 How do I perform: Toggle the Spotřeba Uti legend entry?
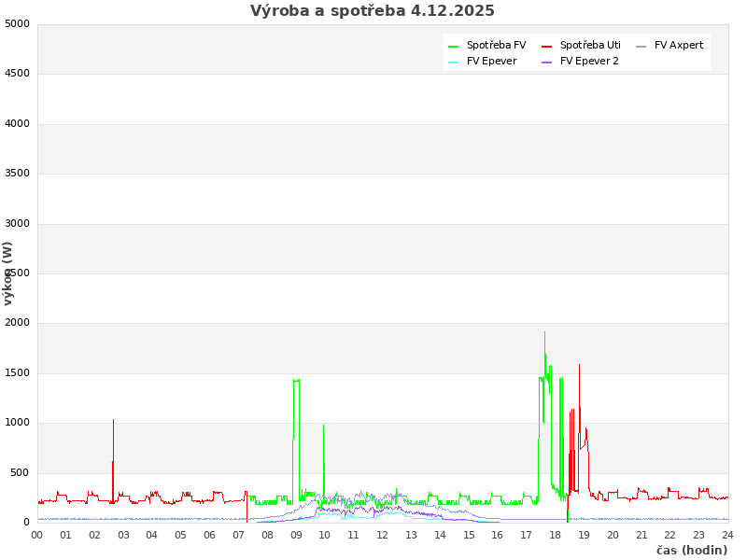pyautogui.click(x=589, y=45)
